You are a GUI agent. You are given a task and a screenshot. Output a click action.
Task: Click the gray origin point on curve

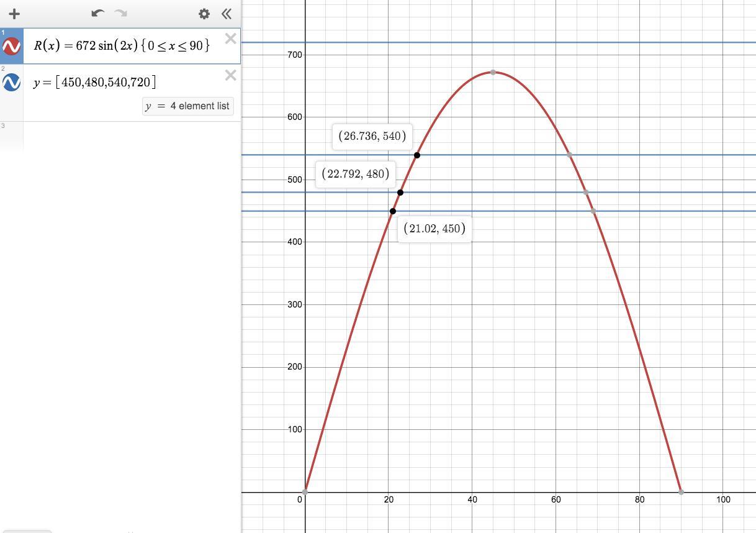[x=305, y=492]
